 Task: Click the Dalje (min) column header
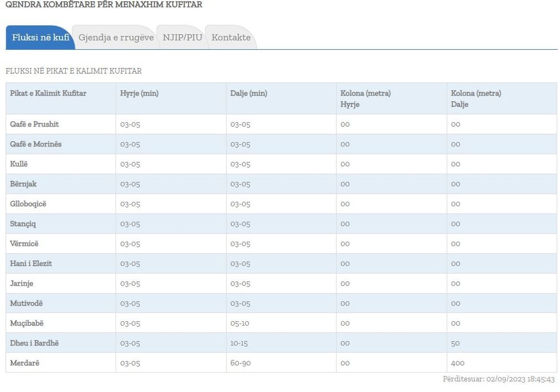[x=249, y=93]
